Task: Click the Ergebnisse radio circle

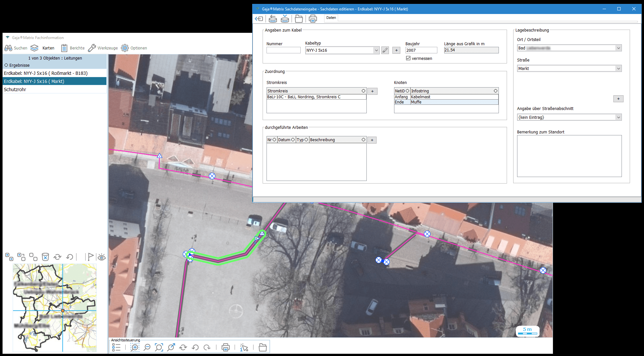Action: 6,65
